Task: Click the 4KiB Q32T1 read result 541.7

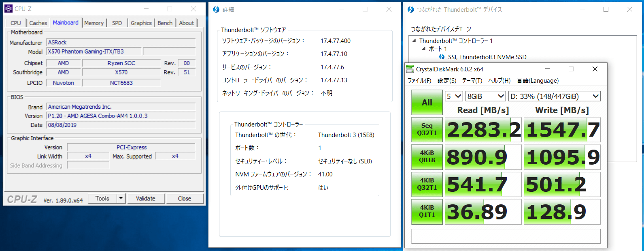Action: point(483,184)
